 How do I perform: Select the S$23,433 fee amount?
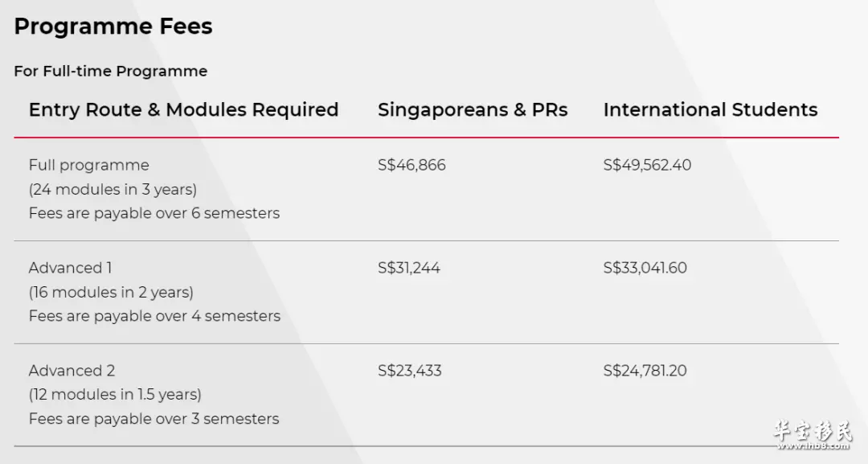tap(410, 371)
